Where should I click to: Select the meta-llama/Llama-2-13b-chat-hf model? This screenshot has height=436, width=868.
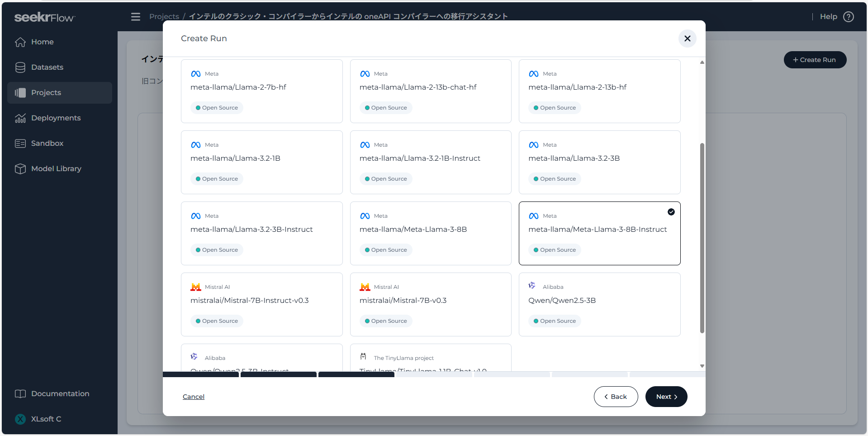tap(431, 91)
